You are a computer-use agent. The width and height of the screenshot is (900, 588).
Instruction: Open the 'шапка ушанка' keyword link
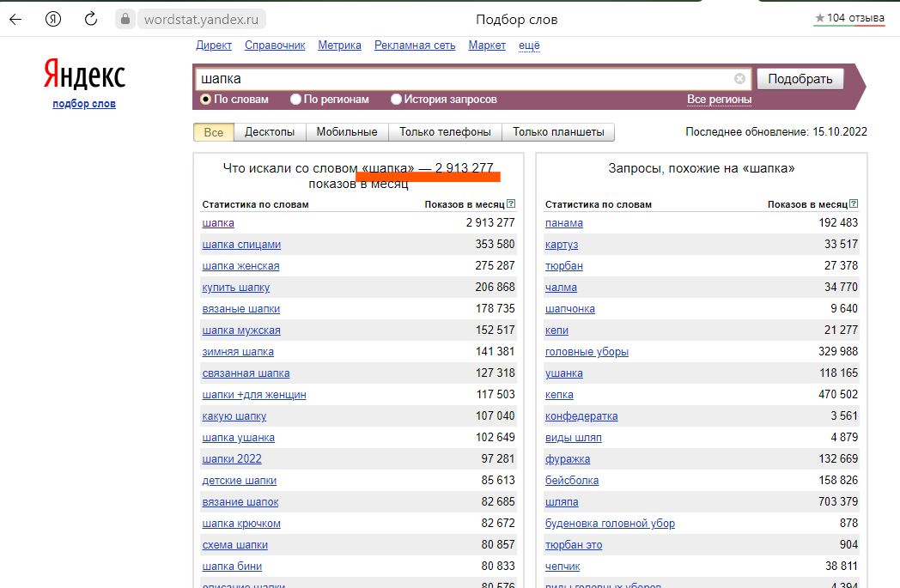238,438
